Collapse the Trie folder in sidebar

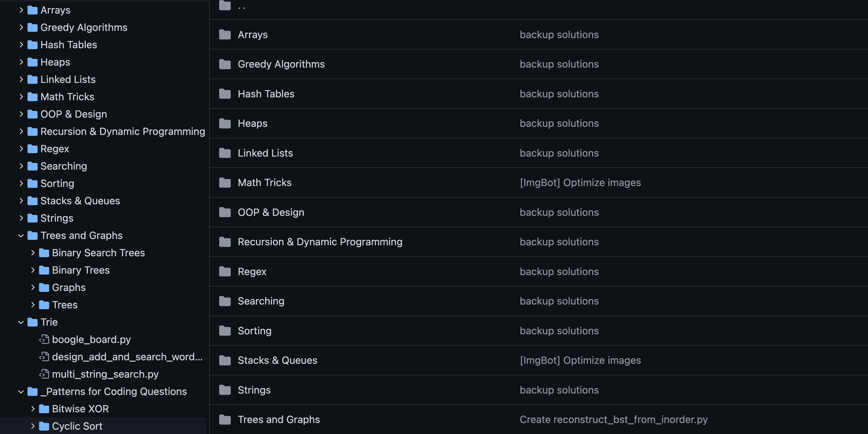tap(21, 322)
